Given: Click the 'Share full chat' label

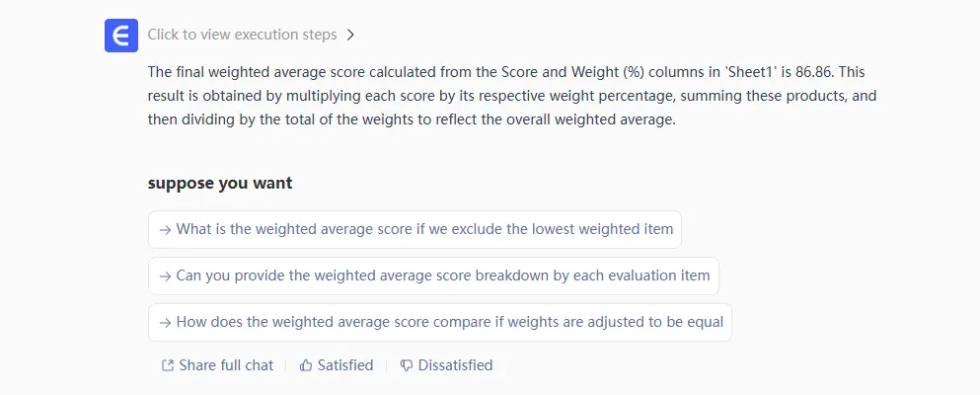Looking at the screenshot, I should tap(226, 365).
